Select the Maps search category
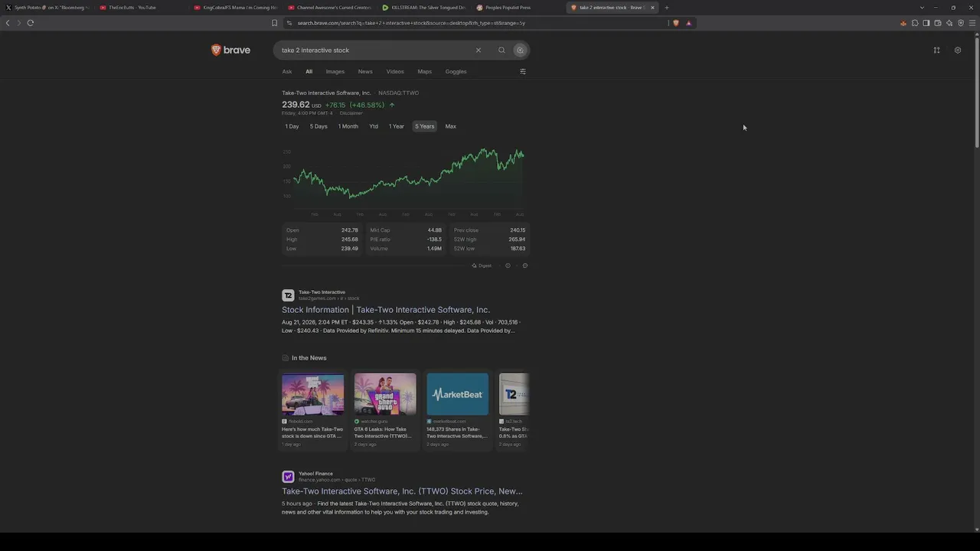This screenshot has height=551, width=980. [425, 72]
